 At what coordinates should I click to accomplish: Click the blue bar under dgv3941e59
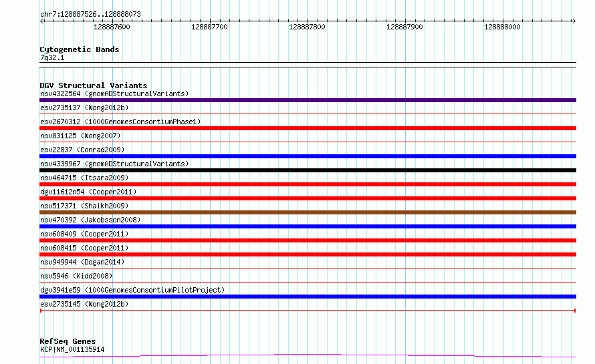(x=308, y=297)
